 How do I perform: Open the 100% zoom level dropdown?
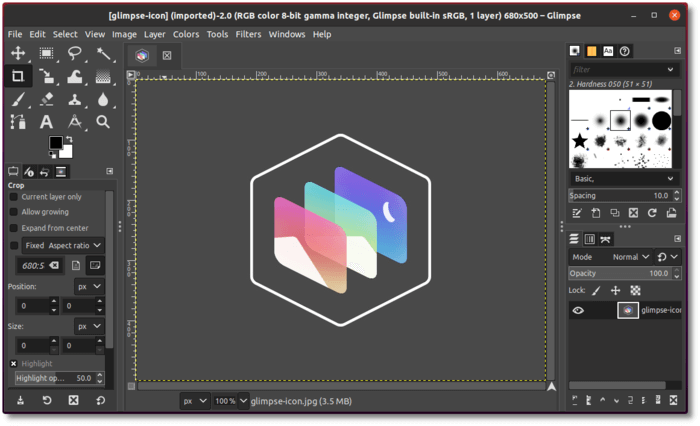pyautogui.click(x=243, y=401)
